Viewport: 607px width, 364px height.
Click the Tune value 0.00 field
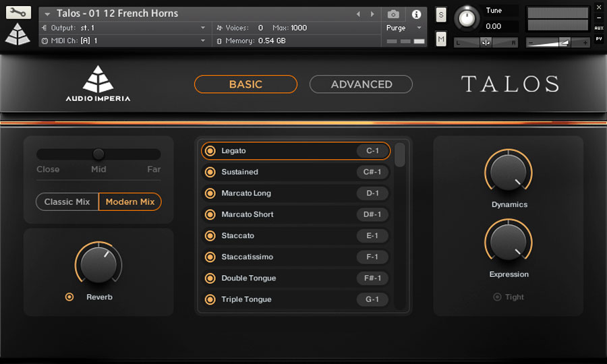point(494,26)
